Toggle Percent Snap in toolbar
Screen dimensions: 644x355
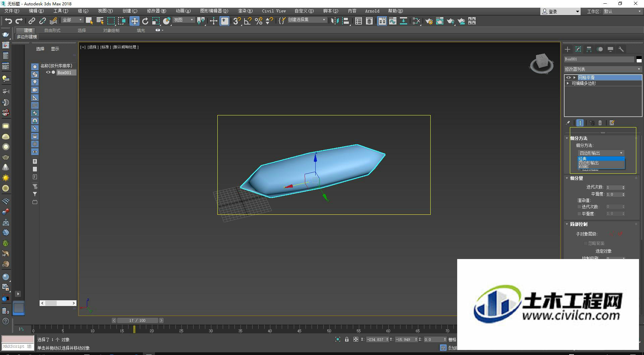(x=259, y=21)
